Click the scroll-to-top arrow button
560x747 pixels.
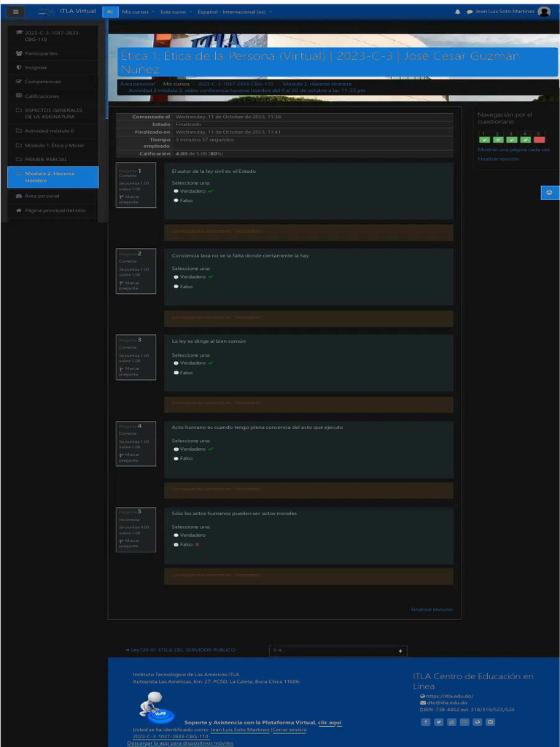click(549, 193)
